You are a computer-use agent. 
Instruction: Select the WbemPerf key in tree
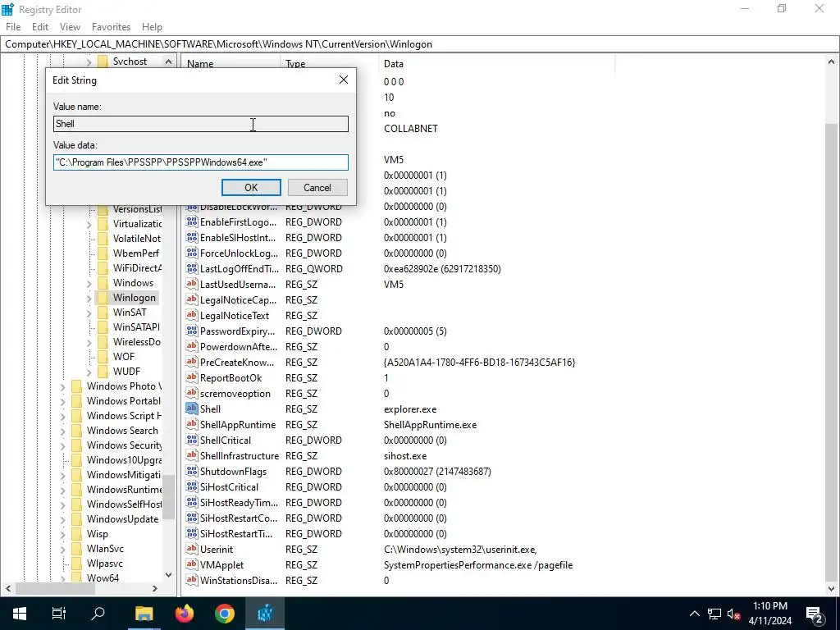click(135, 253)
